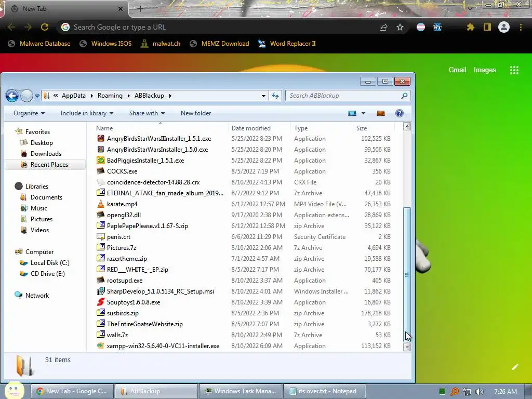Click the file list scroll up arrow
The height and width of the screenshot is (399, 532).
pyautogui.click(x=407, y=127)
